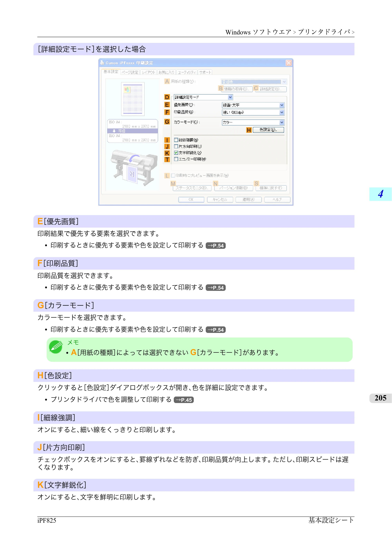Open the ヘルプ button

277,200
